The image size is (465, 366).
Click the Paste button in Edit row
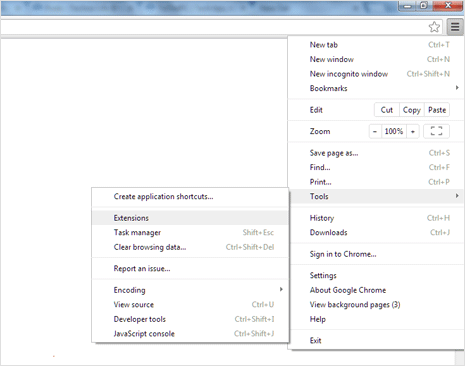coord(437,110)
